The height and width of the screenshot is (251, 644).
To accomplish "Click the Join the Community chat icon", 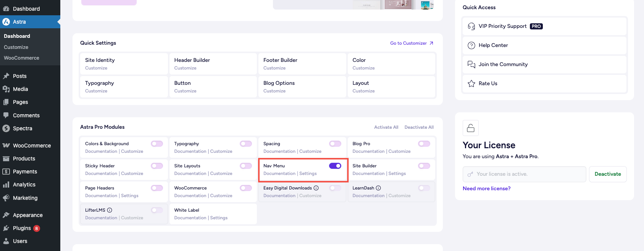I will coord(471,65).
